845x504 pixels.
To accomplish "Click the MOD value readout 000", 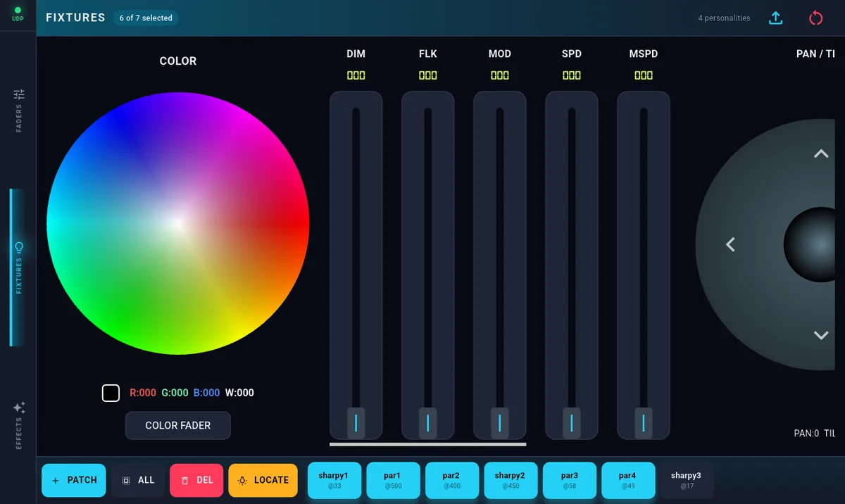I will click(500, 75).
